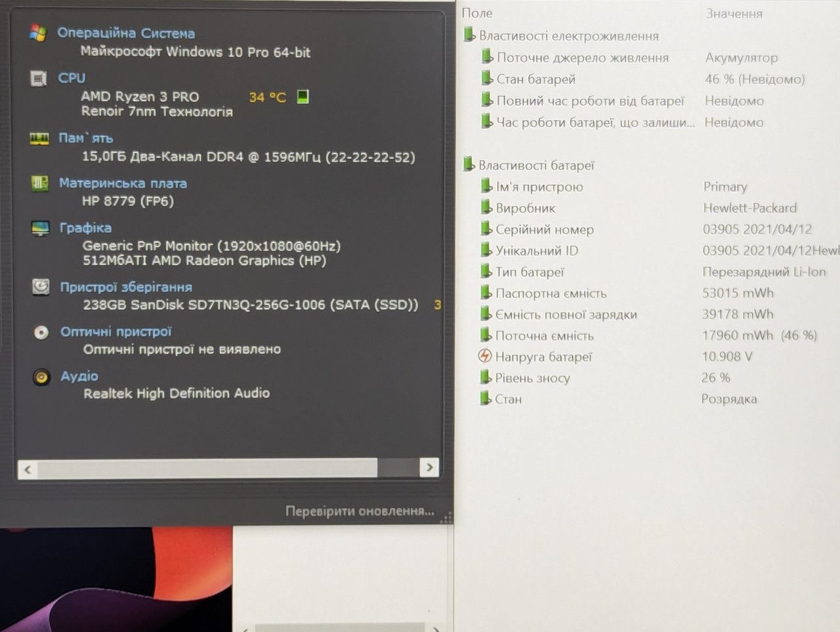Click the hard drive icon beside Пристрої зберігання
Viewport: 840px width, 632px height.
pyautogui.click(x=41, y=287)
